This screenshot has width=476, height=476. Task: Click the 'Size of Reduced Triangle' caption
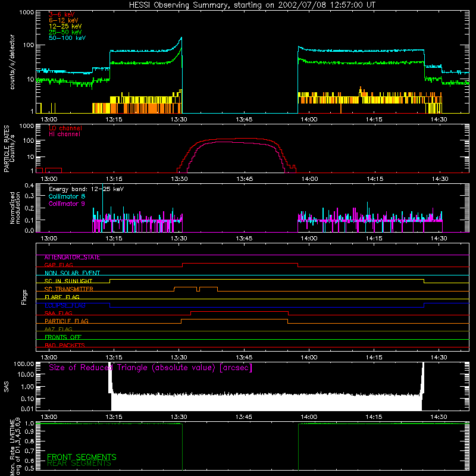(151, 368)
